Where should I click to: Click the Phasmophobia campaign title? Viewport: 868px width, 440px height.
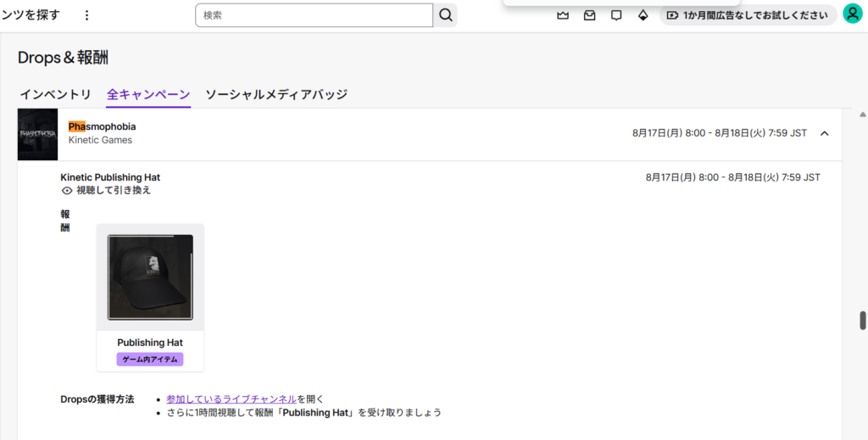pos(102,126)
